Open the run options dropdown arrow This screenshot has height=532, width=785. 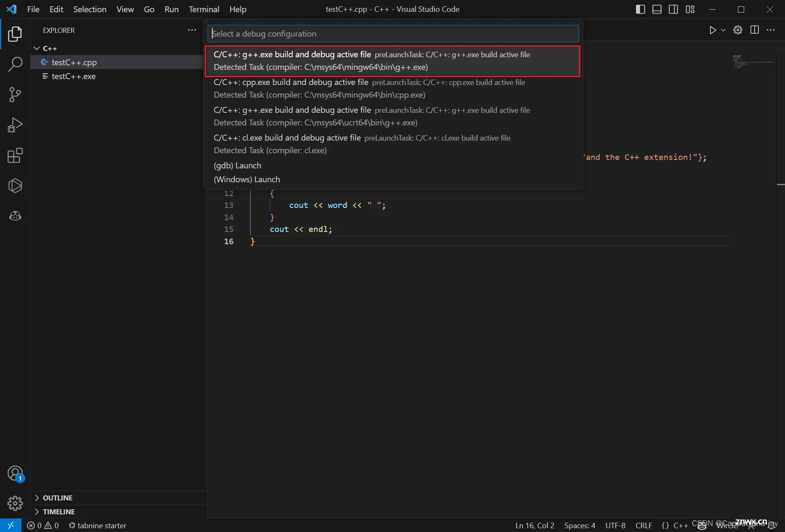point(724,30)
